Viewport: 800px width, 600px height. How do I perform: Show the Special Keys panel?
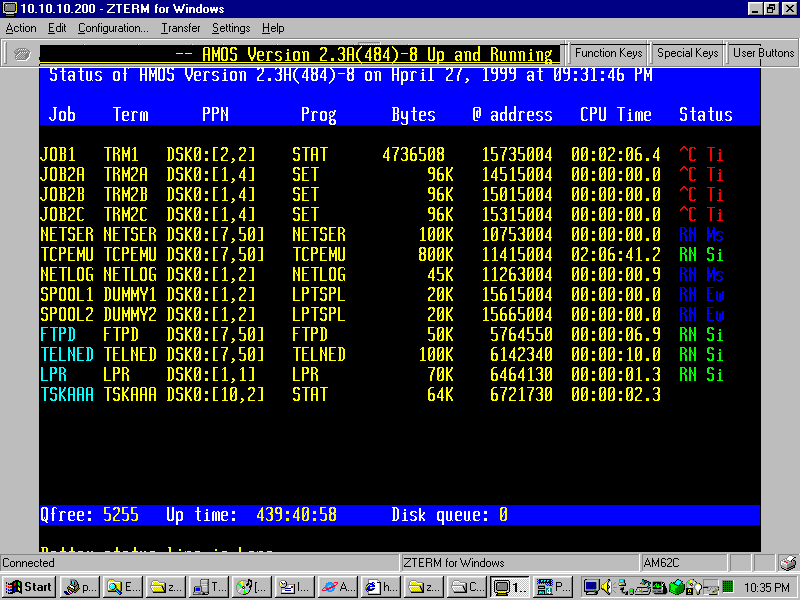click(687, 53)
